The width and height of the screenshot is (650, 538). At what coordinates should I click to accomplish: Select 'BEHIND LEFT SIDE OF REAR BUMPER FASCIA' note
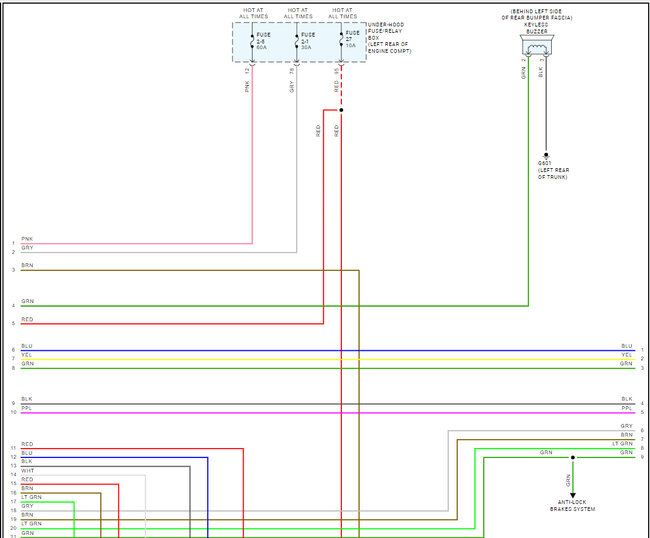click(537, 15)
